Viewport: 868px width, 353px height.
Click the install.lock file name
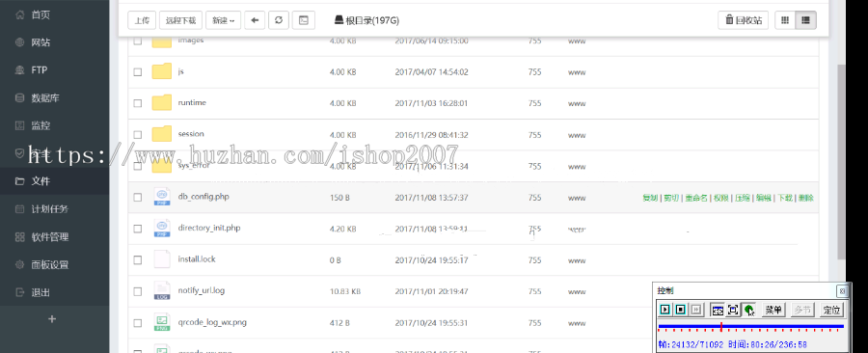pos(197,258)
